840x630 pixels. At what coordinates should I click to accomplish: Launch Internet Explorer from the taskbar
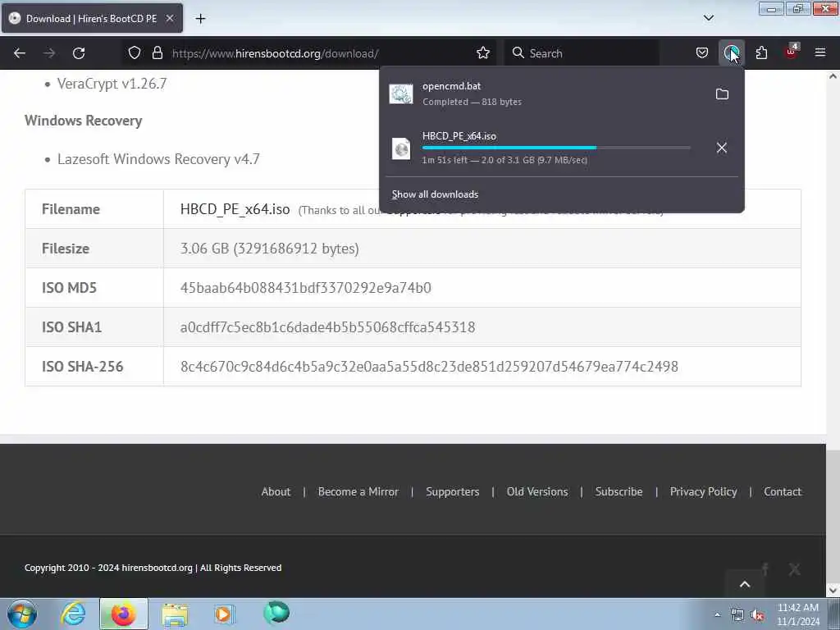(73, 614)
